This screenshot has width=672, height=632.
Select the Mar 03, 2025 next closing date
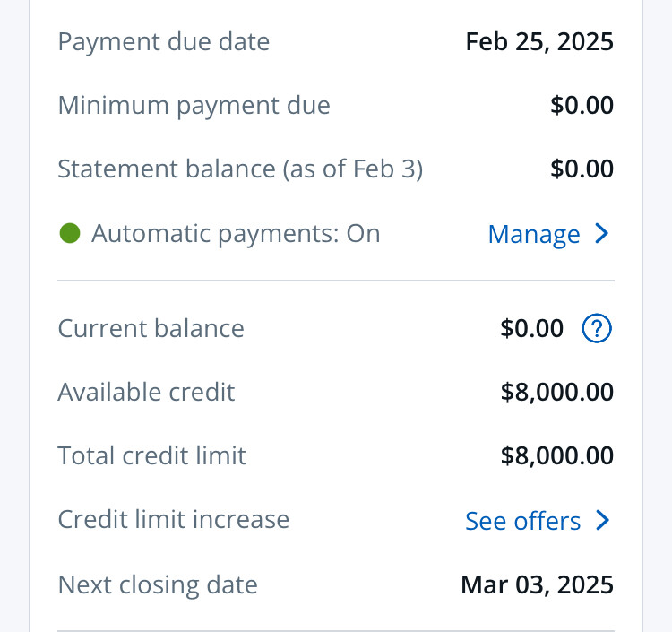click(537, 585)
